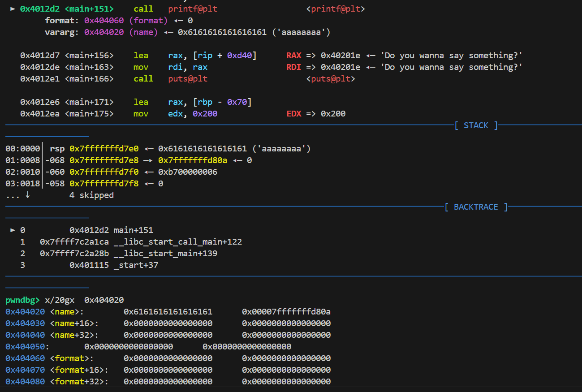Click the BACKTRACE section header
The width and height of the screenshot is (582, 392).
click(x=476, y=207)
